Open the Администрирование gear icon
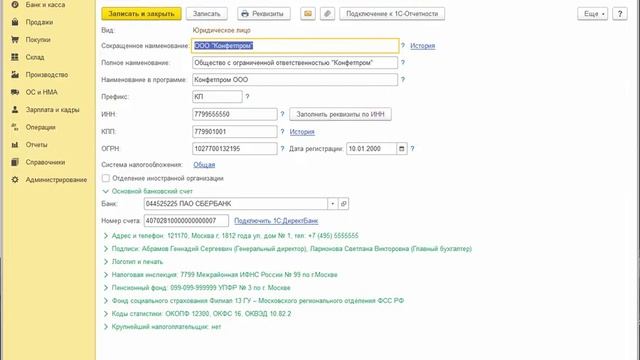The height and width of the screenshot is (360, 640). coord(15,180)
